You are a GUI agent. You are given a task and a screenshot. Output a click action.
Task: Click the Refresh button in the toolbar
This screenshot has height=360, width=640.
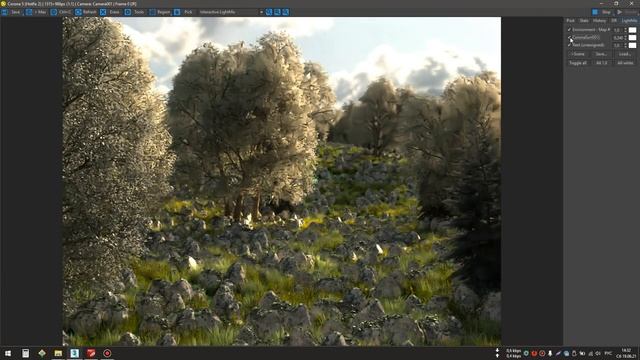(x=86, y=12)
